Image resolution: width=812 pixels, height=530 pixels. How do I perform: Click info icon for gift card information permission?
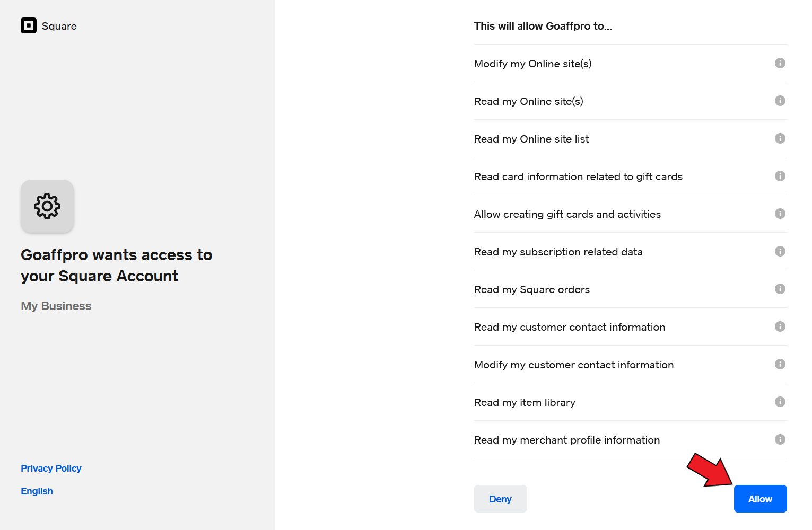point(780,176)
